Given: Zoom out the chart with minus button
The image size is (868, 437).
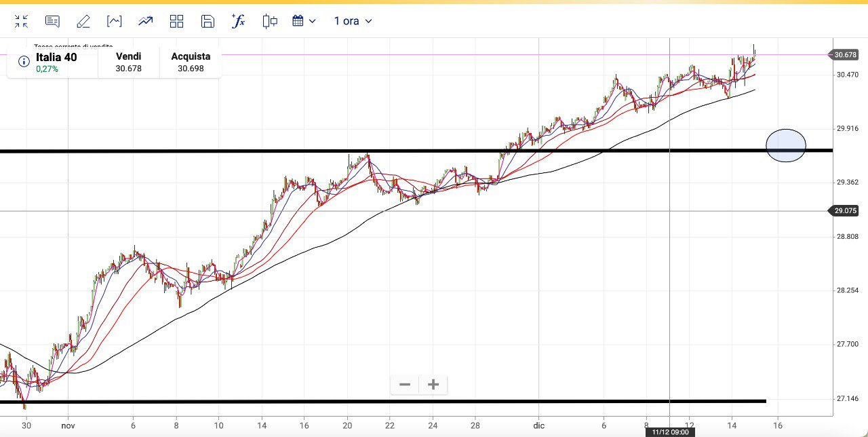Looking at the screenshot, I should pyautogui.click(x=405, y=385).
